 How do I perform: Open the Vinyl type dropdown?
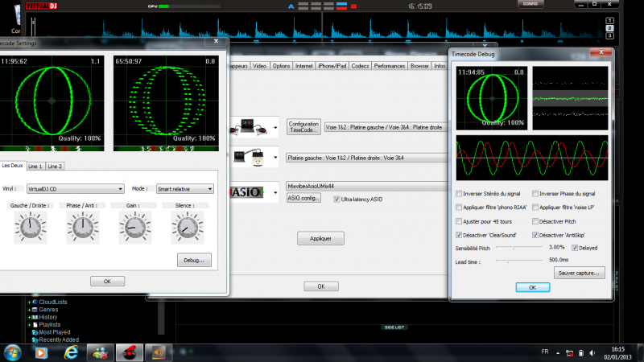[x=74, y=188]
